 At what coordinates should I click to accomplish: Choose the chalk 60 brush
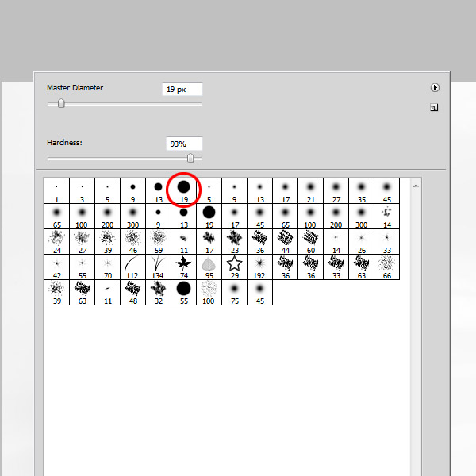(310, 242)
